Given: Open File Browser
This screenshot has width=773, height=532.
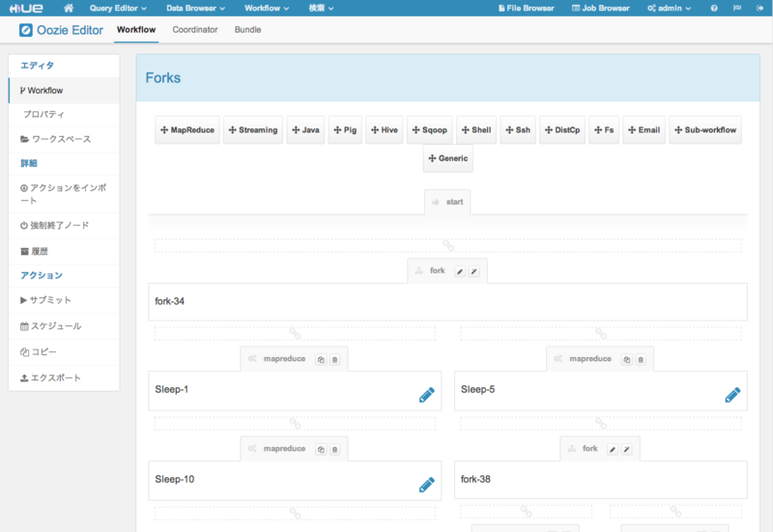Looking at the screenshot, I should click(x=526, y=8).
